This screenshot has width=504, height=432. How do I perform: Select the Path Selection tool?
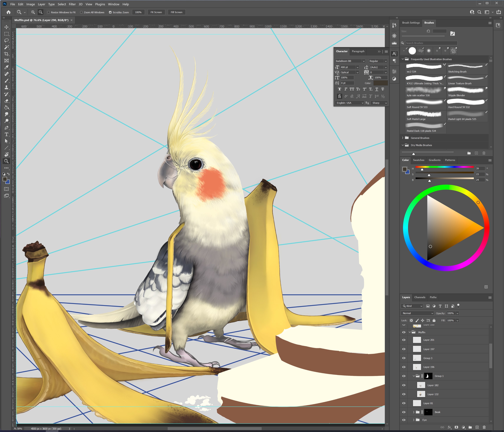pos(7,141)
